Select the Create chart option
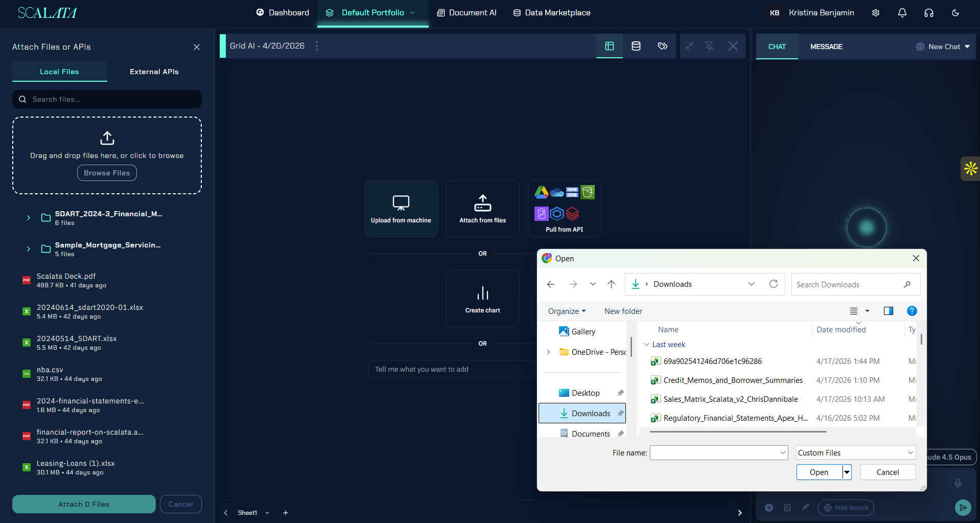 [x=483, y=299]
